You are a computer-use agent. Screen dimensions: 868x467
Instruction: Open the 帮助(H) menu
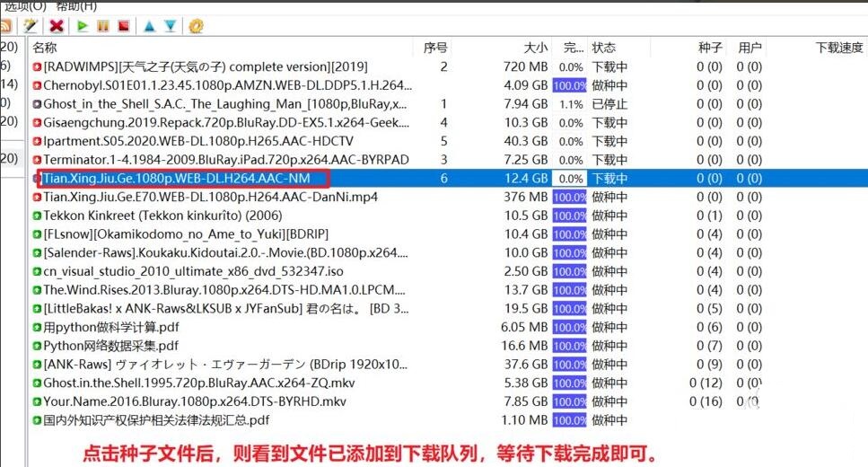(x=76, y=5)
